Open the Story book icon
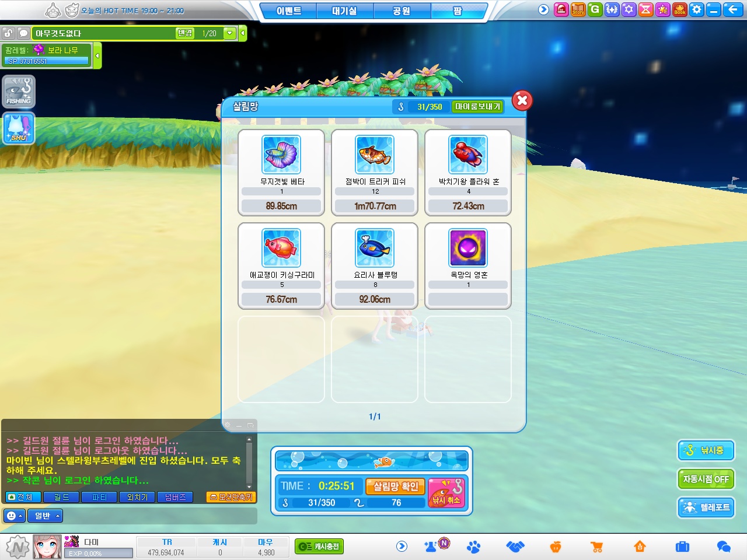 [x=578, y=9]
